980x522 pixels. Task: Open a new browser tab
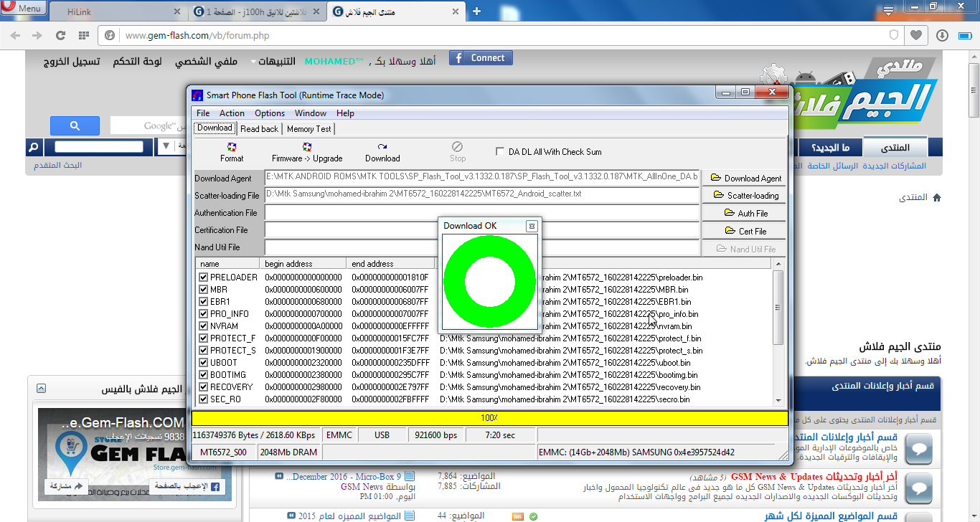pyautogui.click(x=476, y=11)
